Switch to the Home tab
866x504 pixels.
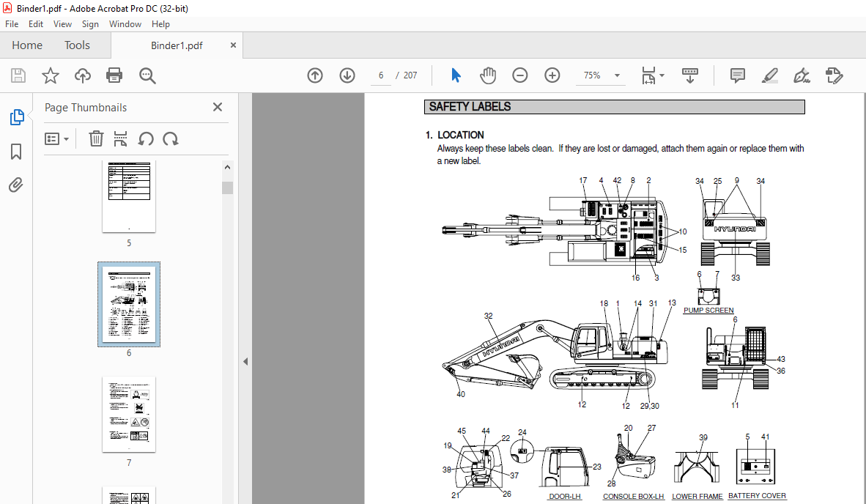[x=27, y=45]
